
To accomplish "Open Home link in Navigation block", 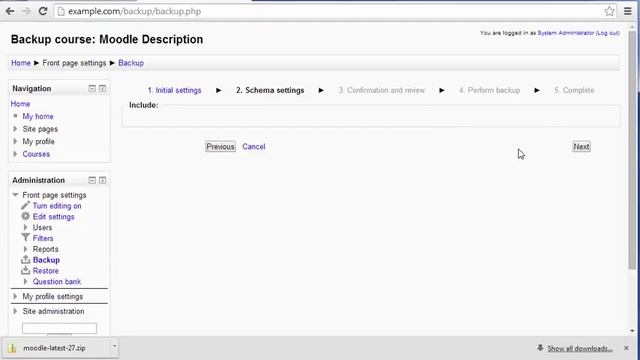I will 20,104.
